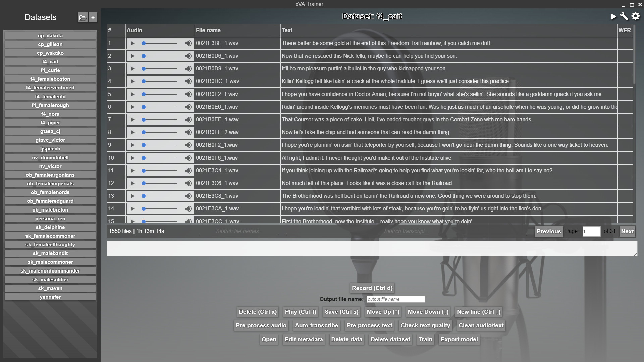Play audio for row 7 file 0021B0EE_1.wav
The width and height of the screenshot is (644, 362).
pyautogui.click(x=132, y=120)
